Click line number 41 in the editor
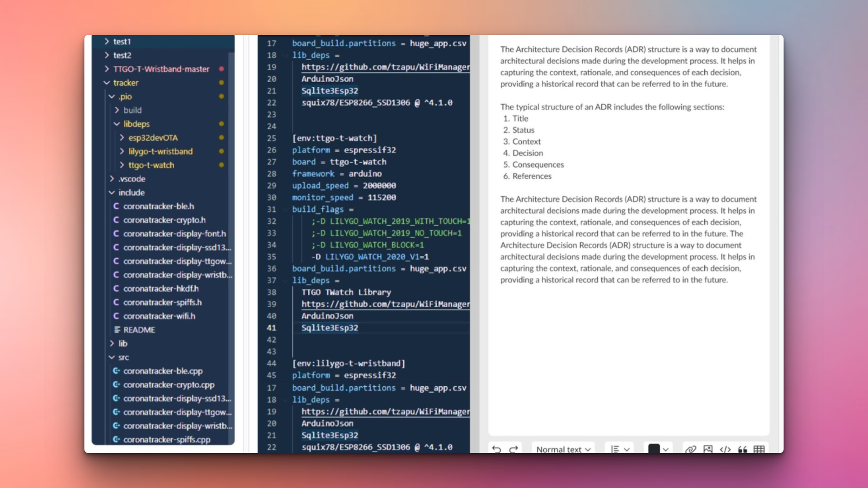This screenshot has width=868, height=488. (x=272, y=328)
